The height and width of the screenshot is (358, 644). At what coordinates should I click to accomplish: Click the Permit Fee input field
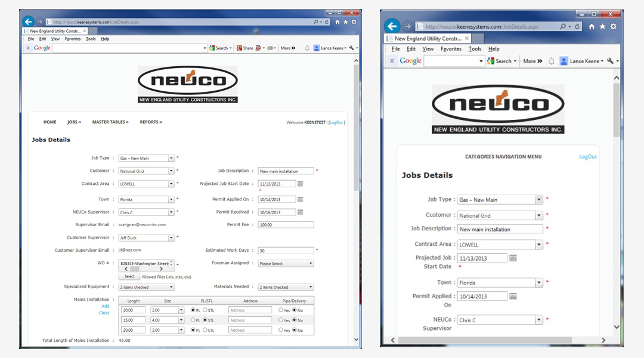[x=286, y=225]
